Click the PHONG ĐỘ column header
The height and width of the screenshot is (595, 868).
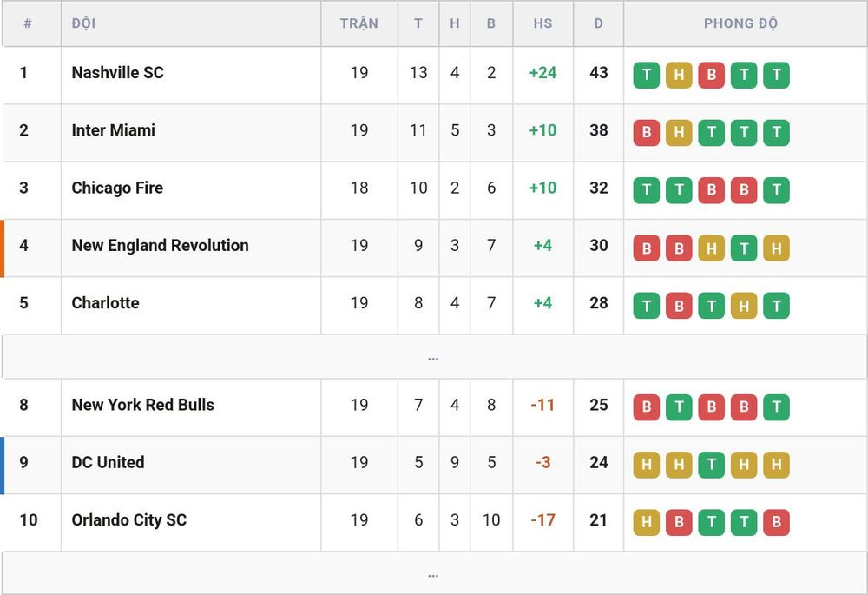pos(740,23)
